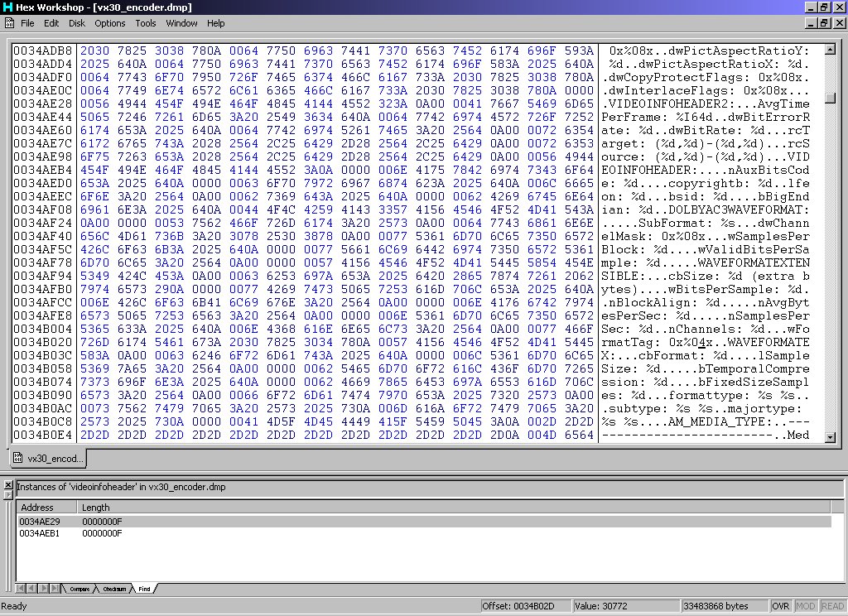Click ASCII text '%s %s....AM_MEDIA_TYPE:..---'
Image resolution: width=848 pixels, height=616 pixels.
(x=706, y=421)
